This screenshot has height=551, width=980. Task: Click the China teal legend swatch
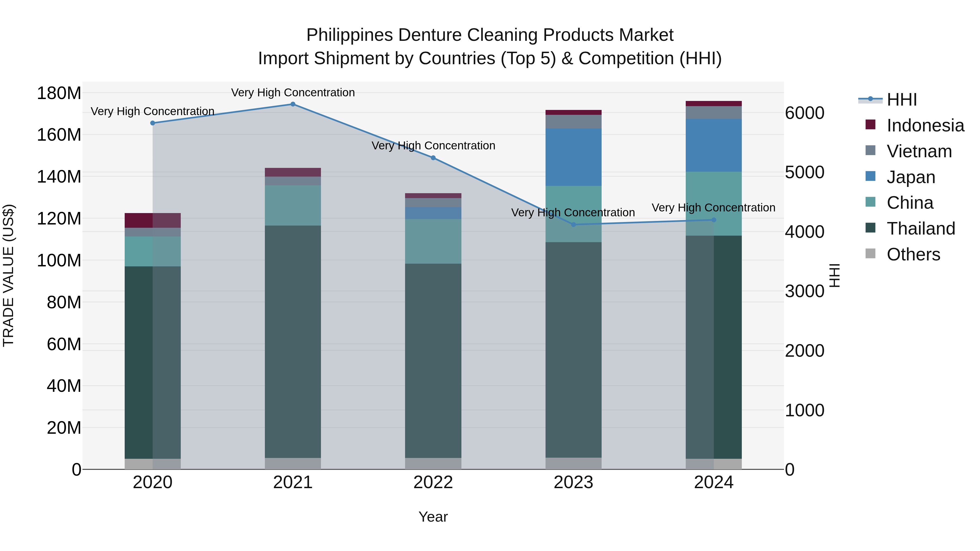(871, 202)
